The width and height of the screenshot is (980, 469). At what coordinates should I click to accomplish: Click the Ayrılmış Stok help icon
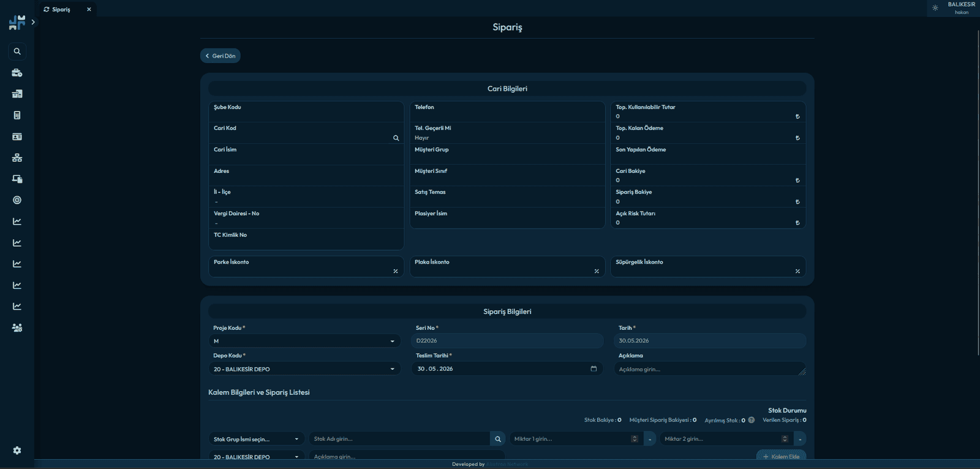pos(752,420)
